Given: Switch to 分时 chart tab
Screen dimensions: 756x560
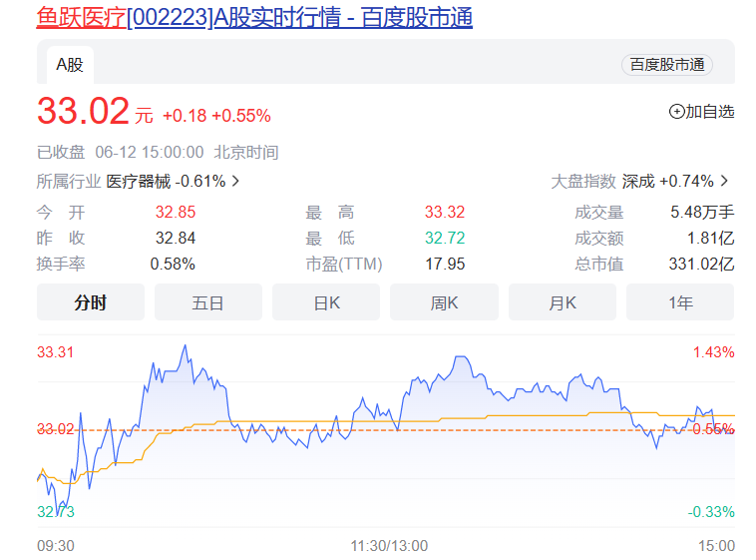Looking at the screenshot, I should tap(91, 302).
